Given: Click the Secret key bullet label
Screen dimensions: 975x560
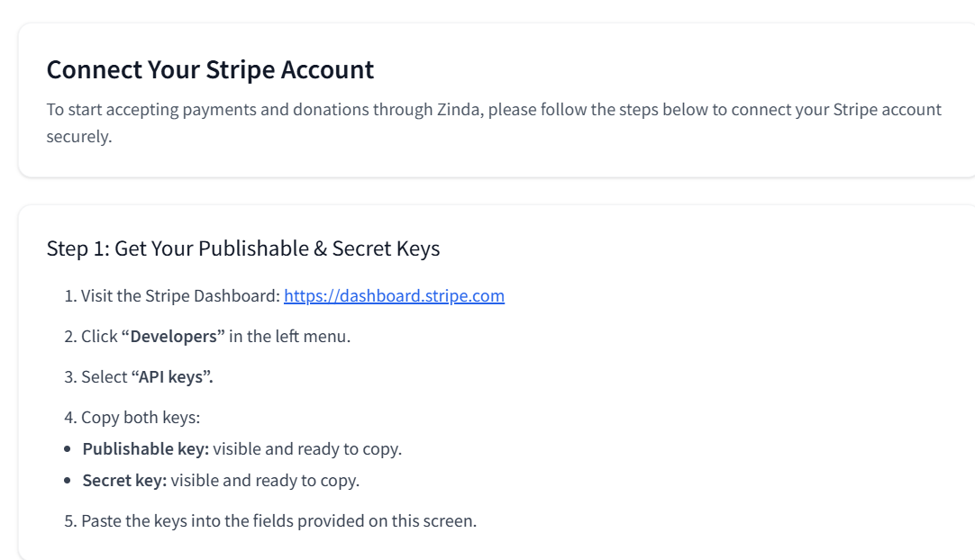Looking at the screenshot, I should click(x=124, y=481).
